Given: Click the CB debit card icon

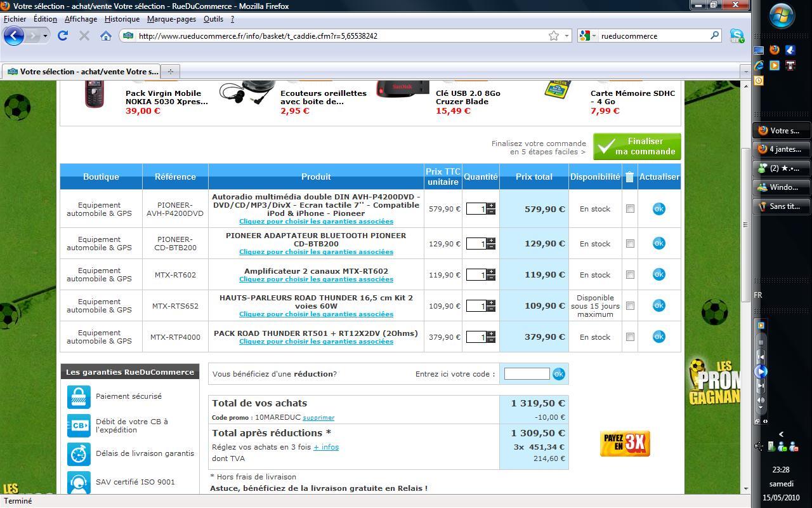Looking at the screenshot, I should click(79, 425).
